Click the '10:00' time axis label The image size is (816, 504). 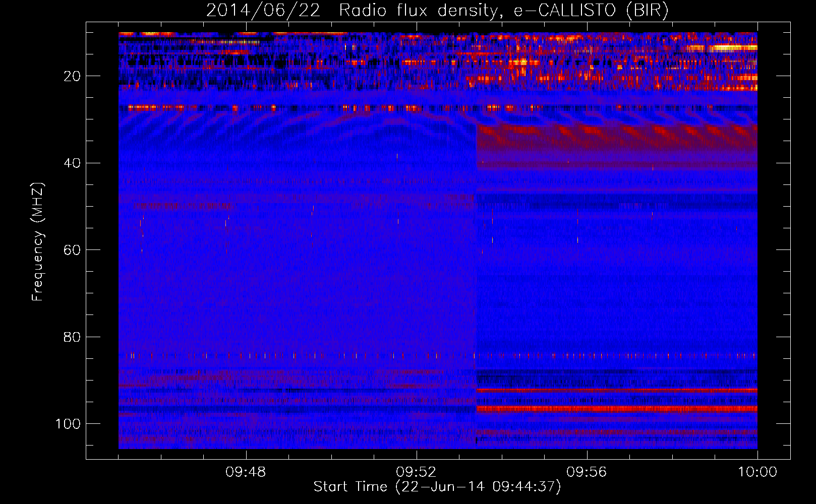757,472
